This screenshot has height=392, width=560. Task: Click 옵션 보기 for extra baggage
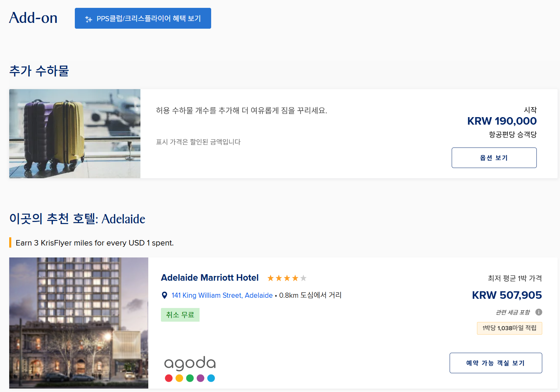click(x=494, y=158)
